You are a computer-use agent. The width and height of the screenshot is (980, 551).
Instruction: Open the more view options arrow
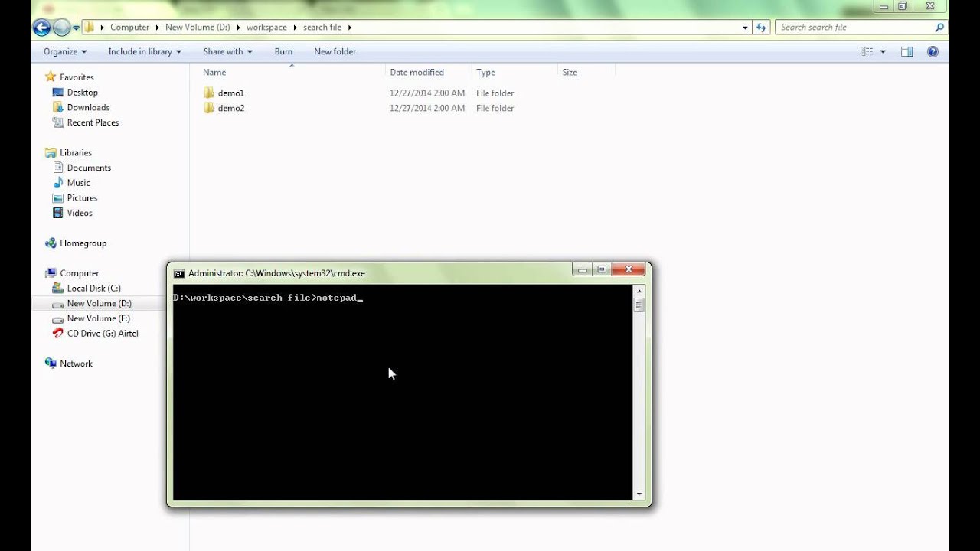(x=883, y=52)
